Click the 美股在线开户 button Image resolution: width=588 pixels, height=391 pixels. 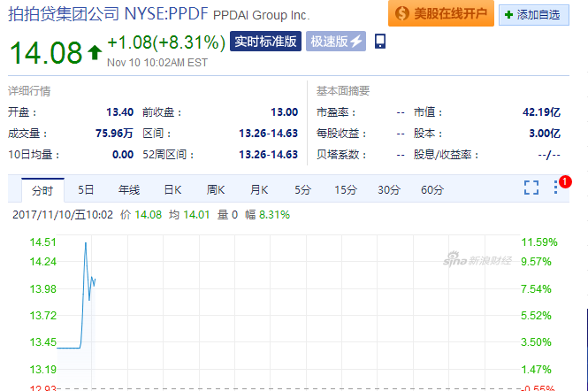441,13
